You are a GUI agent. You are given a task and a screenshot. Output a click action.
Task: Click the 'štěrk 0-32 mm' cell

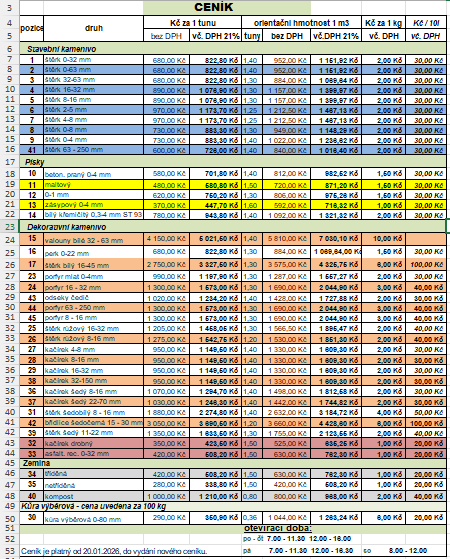[x=93, y=60]
